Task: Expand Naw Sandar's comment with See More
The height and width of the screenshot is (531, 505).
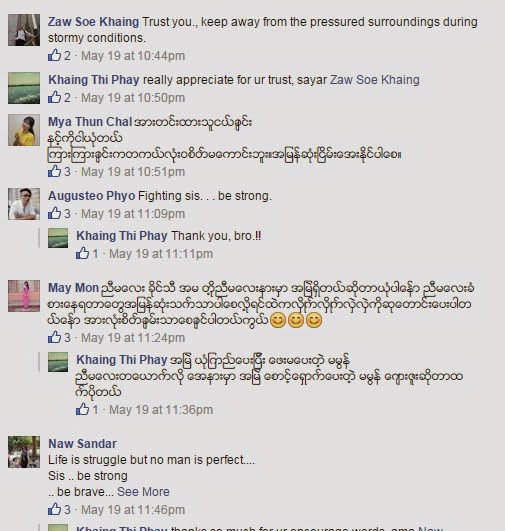Action: click(x=143, y=492)
